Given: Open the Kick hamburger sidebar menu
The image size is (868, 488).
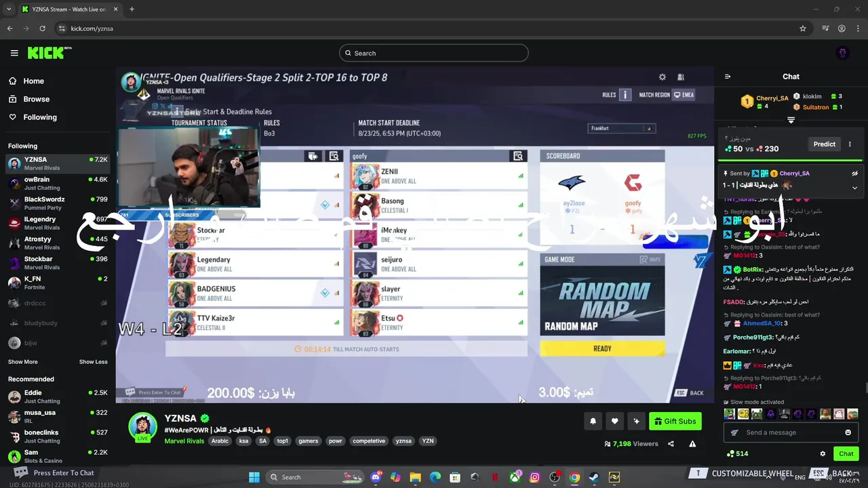Looking at the screenshot, I should 14,53.
